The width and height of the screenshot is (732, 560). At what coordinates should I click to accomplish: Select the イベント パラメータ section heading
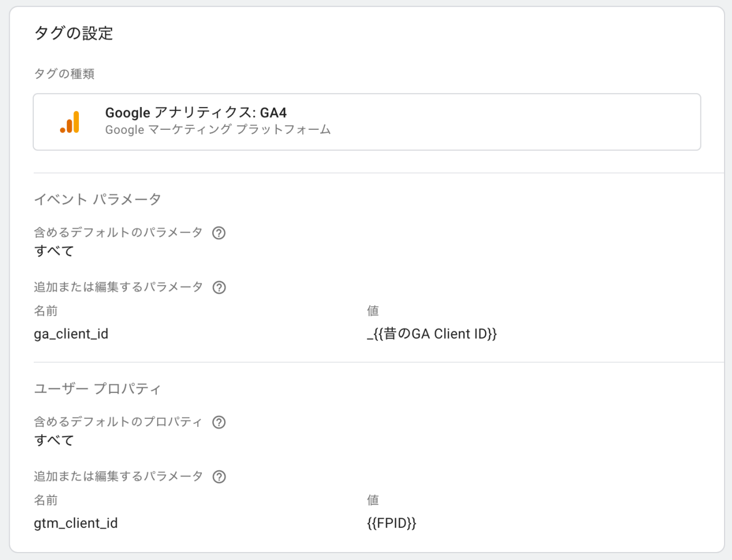97,199
